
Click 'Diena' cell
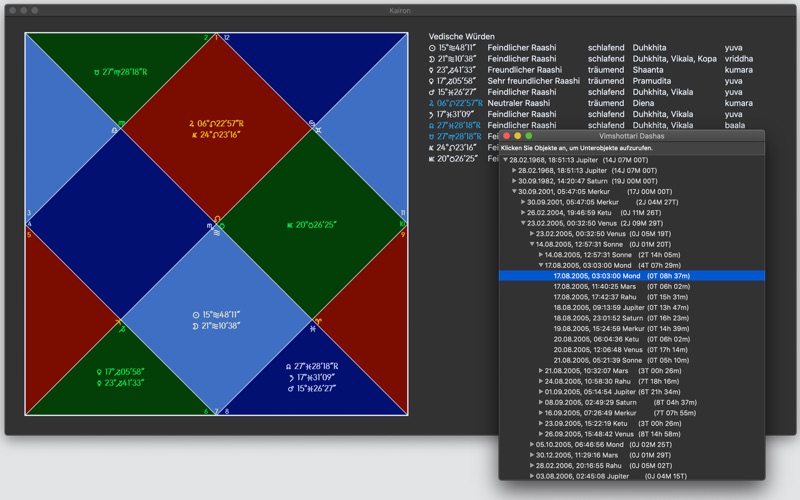pyautogui.click(x=643, y=103)
